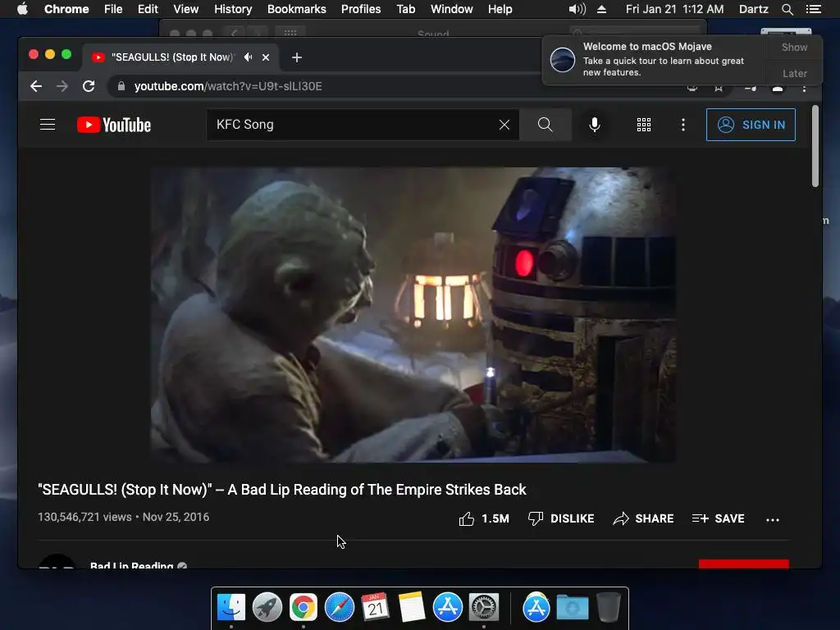Dislike the SEAGULLS video

[561, 518]
